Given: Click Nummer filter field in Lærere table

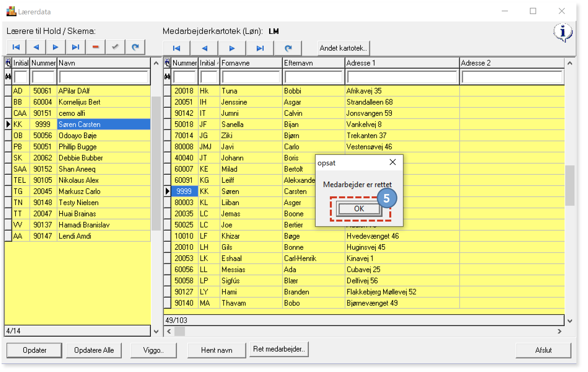Looking at the screenshot, I should (x=43, y=77).
